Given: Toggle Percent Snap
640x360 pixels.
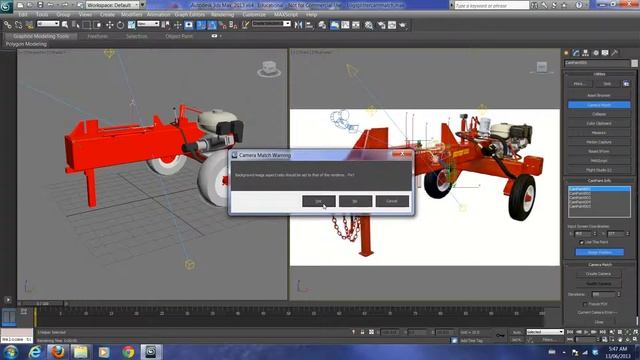Looking at the screenshot, I should click(x=222, y=25).
